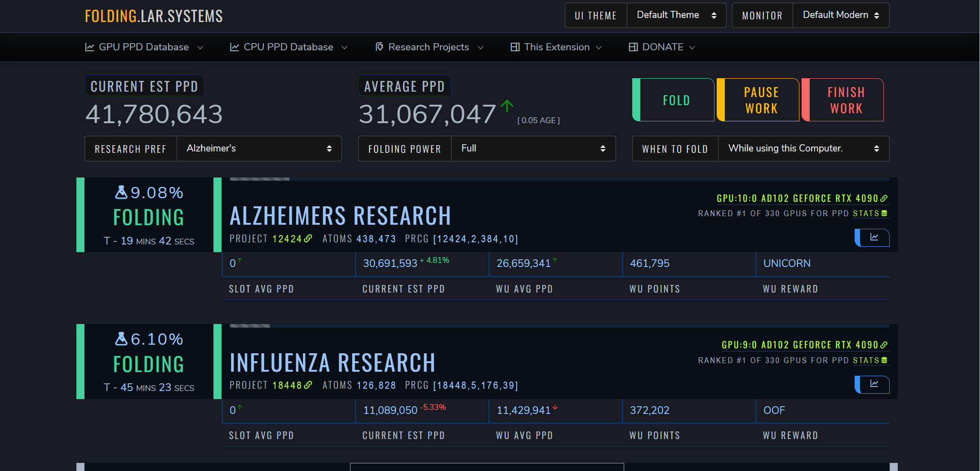Open project 18448 link
Image resolution: width=980 pixels, height=471 pixels.
click(292, 385)
